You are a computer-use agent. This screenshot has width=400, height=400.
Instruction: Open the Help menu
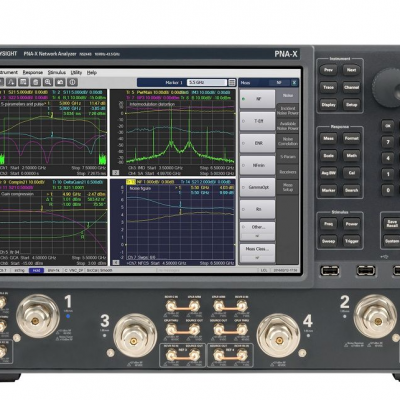92,72
